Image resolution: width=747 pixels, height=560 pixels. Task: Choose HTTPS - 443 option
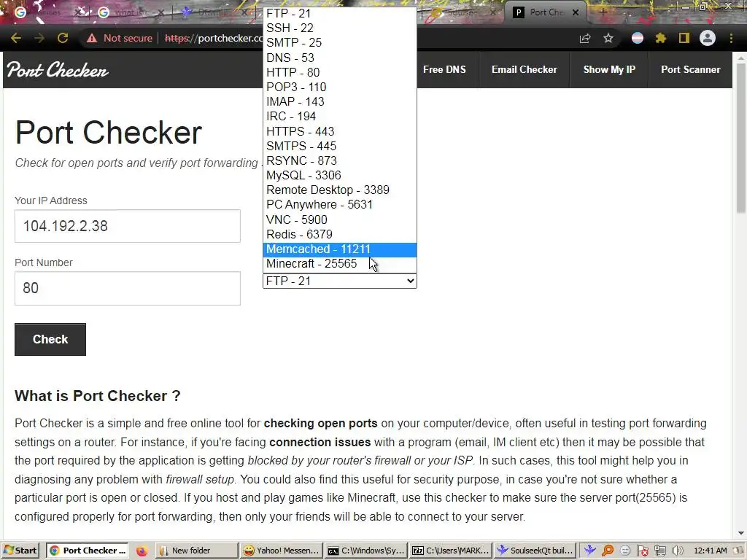[340, 131]
